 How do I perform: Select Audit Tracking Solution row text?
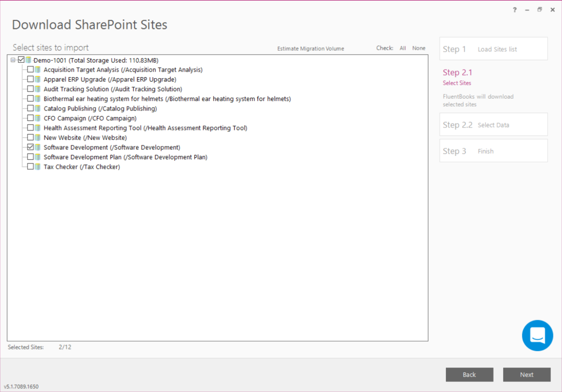[x=113, y=89]
